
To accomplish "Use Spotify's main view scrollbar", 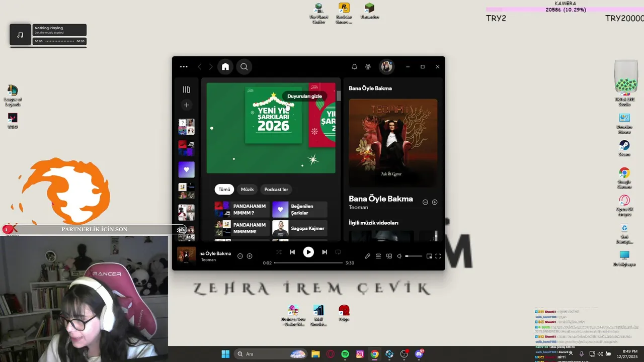I will pyautogui.click(x=339, y=96).
